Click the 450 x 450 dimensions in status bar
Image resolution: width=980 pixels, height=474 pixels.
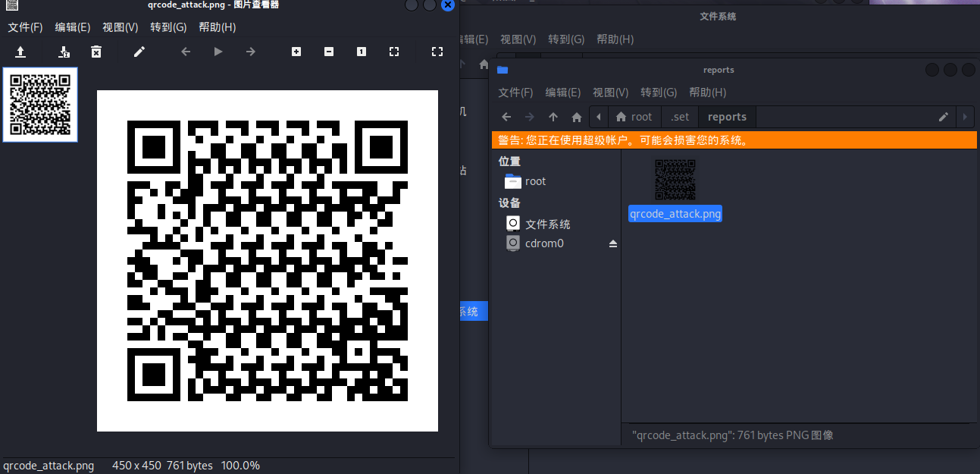[136, 466]
